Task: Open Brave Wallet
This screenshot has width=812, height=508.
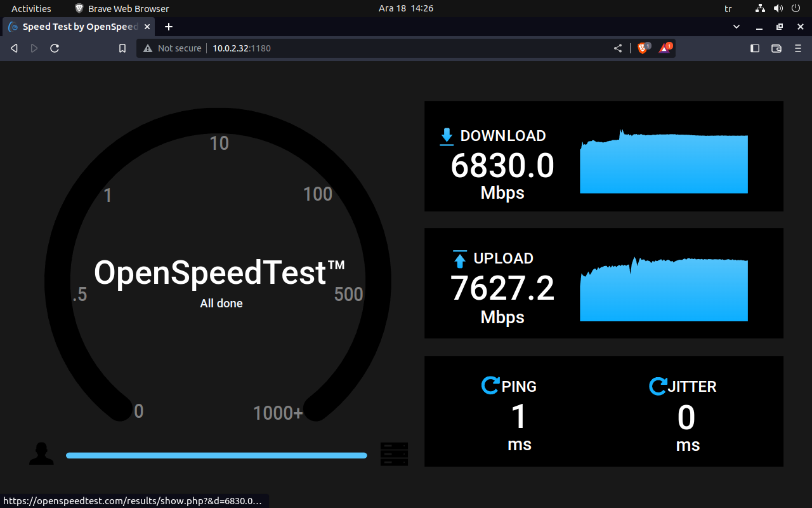Action: pyautogui.click(x=776, y=48)
